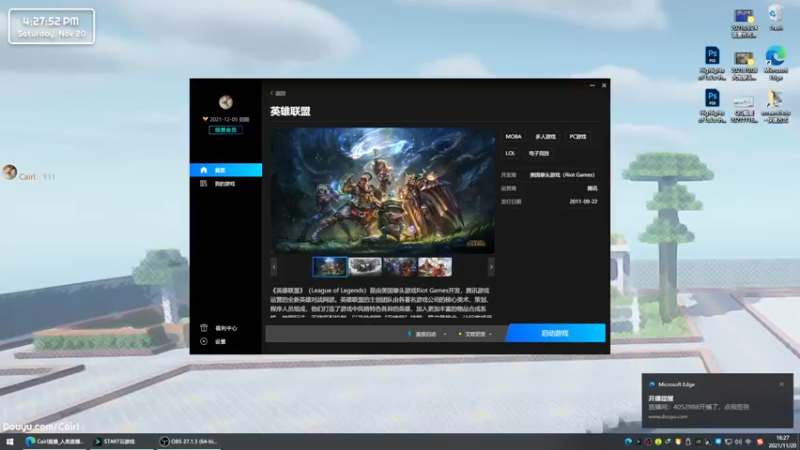Click the user avatar in the launcher

coord(226,102)
